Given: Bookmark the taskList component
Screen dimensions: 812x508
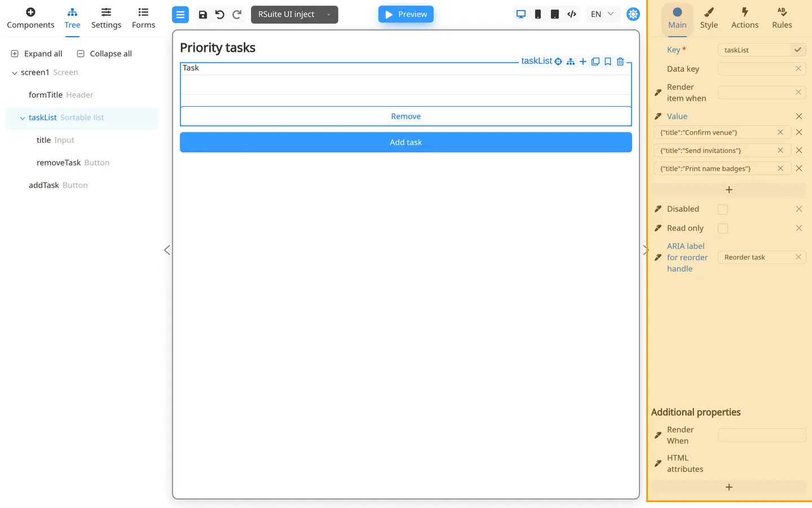Looking at the screenshot, I should tap(608, 62).
